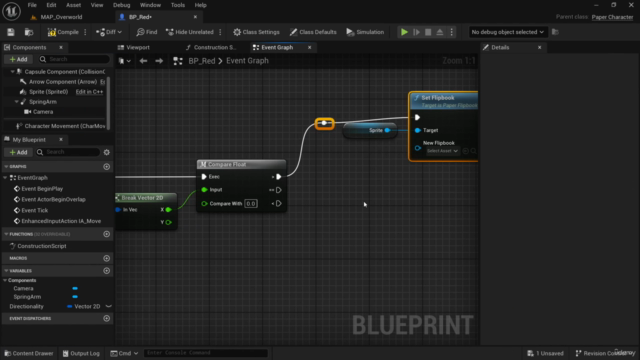
Task: Stop the play session
Action: click(428, 32)
